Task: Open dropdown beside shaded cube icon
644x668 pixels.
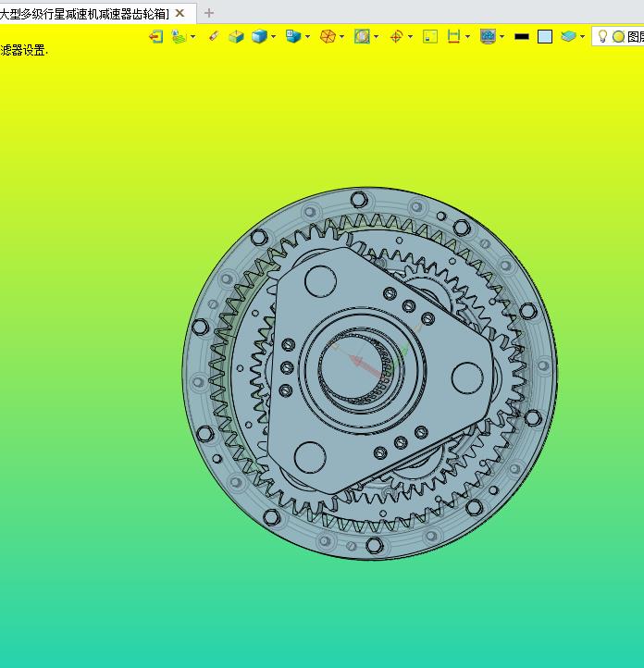Action: 274,37
